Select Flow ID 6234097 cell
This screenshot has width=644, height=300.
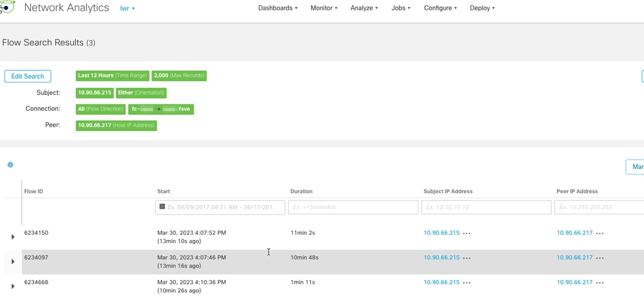click(x=36, y=257)
